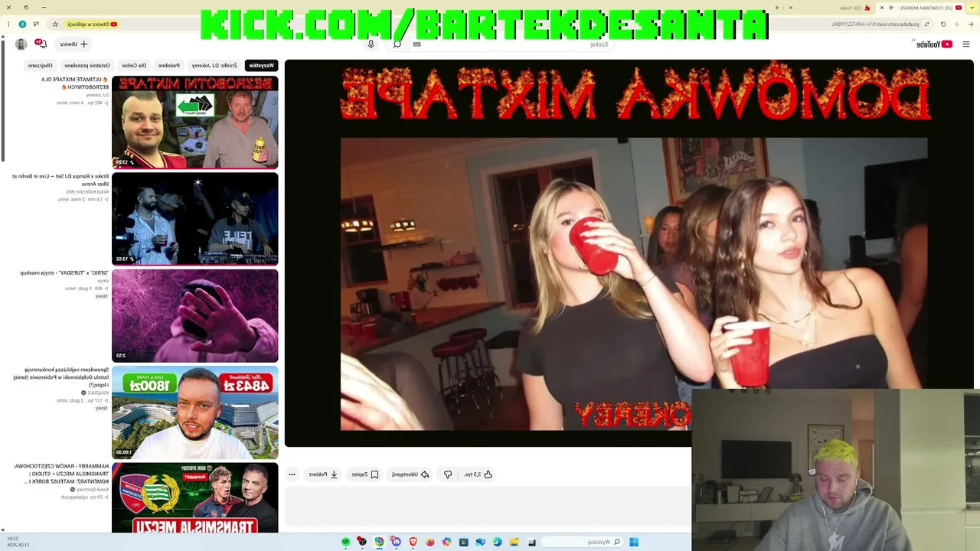Click the Utwórz create button

click(74, 44)
